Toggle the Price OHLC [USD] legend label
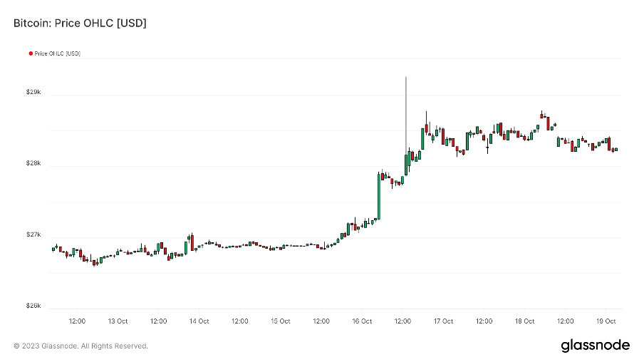The image size is (644, 362). [58, 53]
